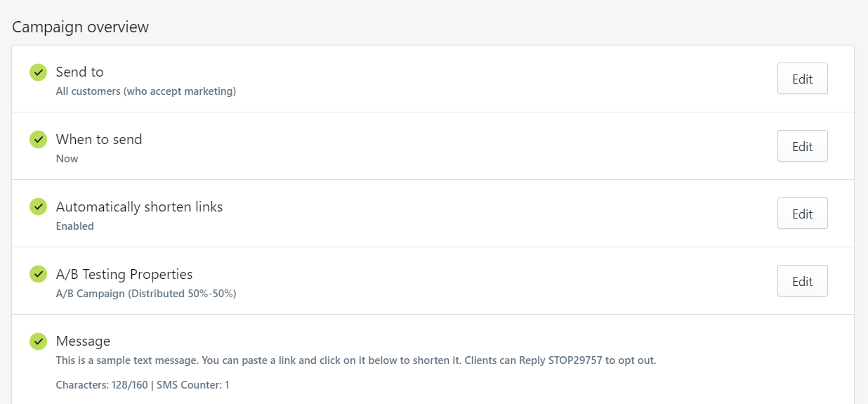Image resolution: width=868 pixels, height=404 pixels.
Task: Click the green checkmark beside Message
Action: click(38, 341)
